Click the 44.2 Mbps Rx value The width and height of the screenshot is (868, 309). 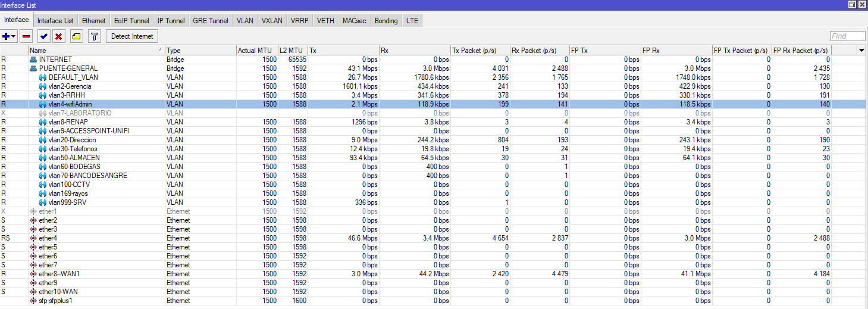tap(433, 274)
